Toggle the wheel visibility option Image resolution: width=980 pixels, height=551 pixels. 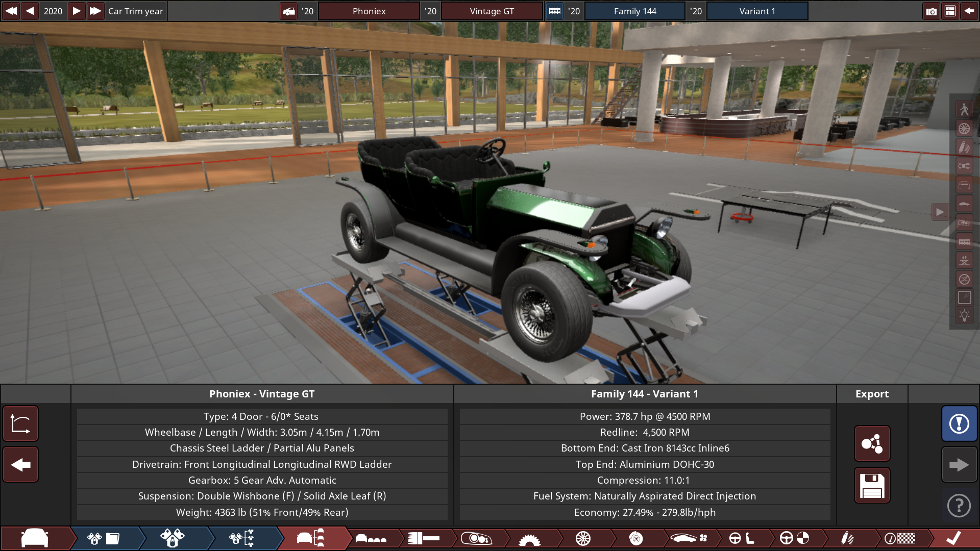coord(964,128)
